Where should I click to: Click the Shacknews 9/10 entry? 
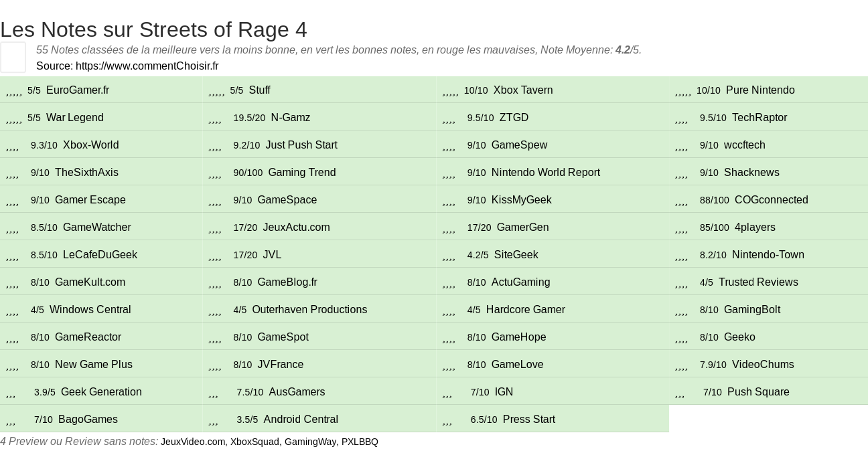769,172
